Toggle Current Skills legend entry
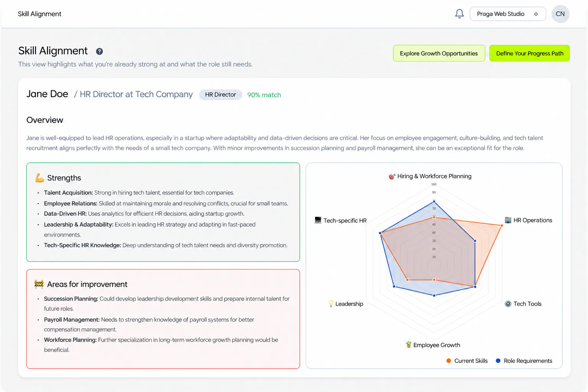 467,361
